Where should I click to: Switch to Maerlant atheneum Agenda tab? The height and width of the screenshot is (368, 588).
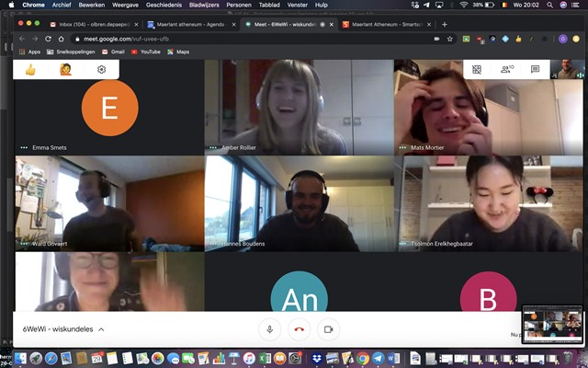[x=191, y=24]
